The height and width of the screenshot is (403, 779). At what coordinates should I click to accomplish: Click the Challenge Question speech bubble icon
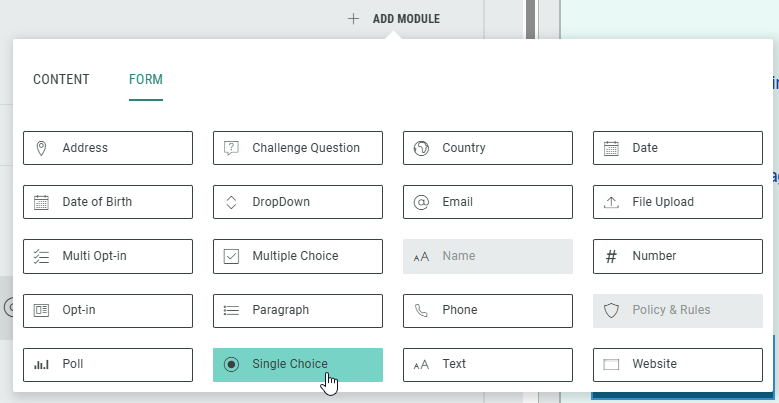point(231,148)
